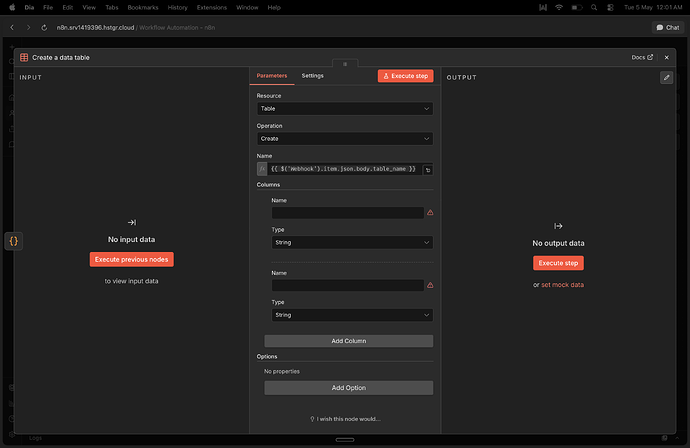Click the bottom panel resize pill handle
Image resolution: width=690 pixels, height=448 pixels.
tap(345, 440)
